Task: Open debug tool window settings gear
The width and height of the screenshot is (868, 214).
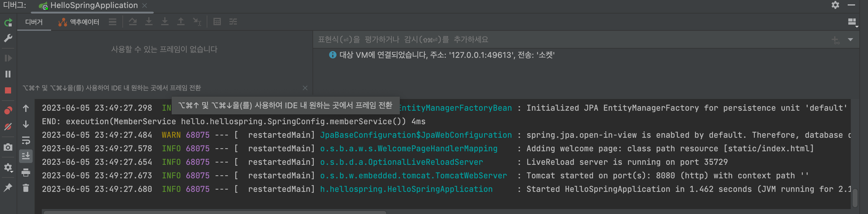Action: pos(835,5)
